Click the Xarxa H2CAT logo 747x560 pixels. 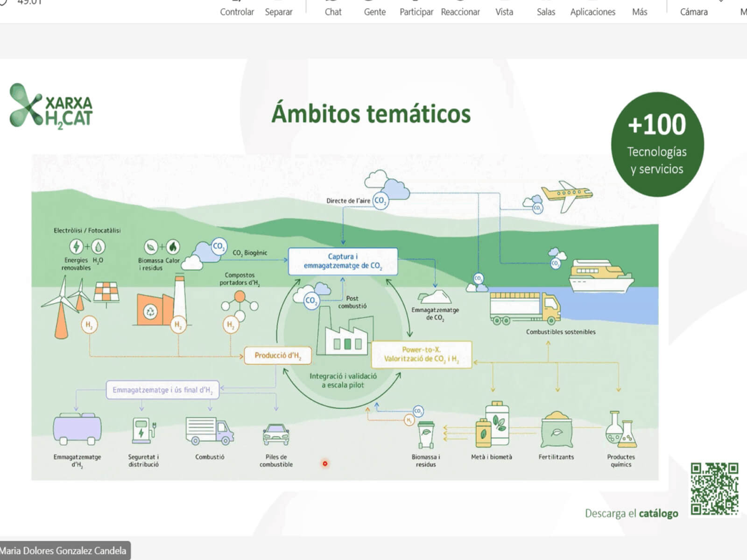click(x=51, y=106)
